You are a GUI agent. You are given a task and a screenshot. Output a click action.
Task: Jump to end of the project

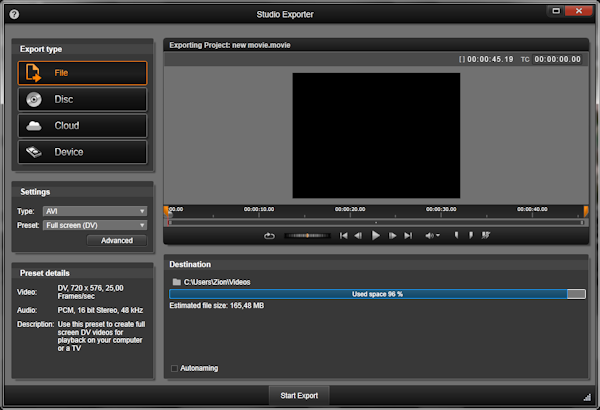408,236
